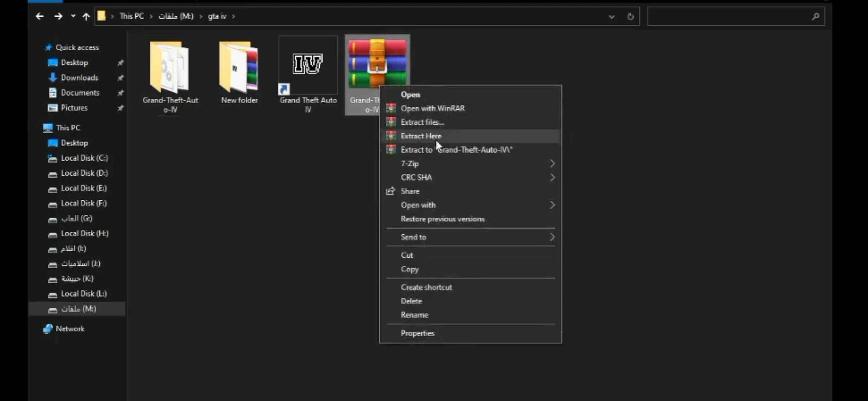Viewport: 868px width, 401px height.
Task: Open the Downloads quick access item
Action: click(x=79, y=78)
